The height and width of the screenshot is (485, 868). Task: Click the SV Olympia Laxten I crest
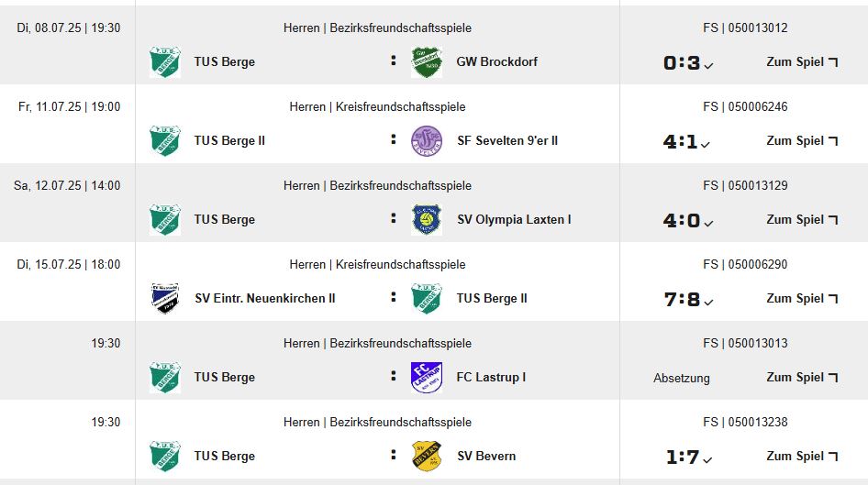tap(427, 219)
